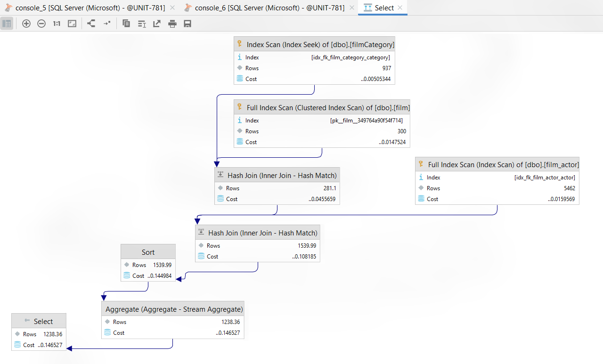This screenshot has width=603, height=364.
Task: Select the lower Hash Join node header
Action: click(x=258, y=233)
